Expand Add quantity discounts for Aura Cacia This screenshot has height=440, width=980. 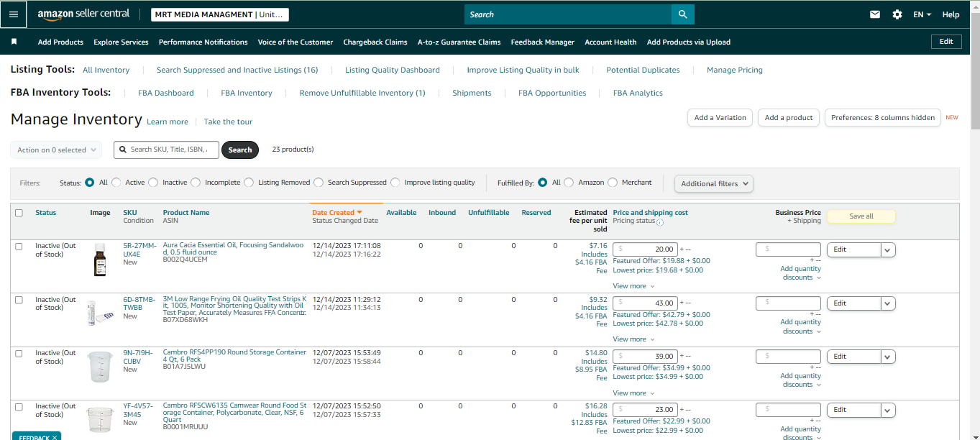coord(800,273)
